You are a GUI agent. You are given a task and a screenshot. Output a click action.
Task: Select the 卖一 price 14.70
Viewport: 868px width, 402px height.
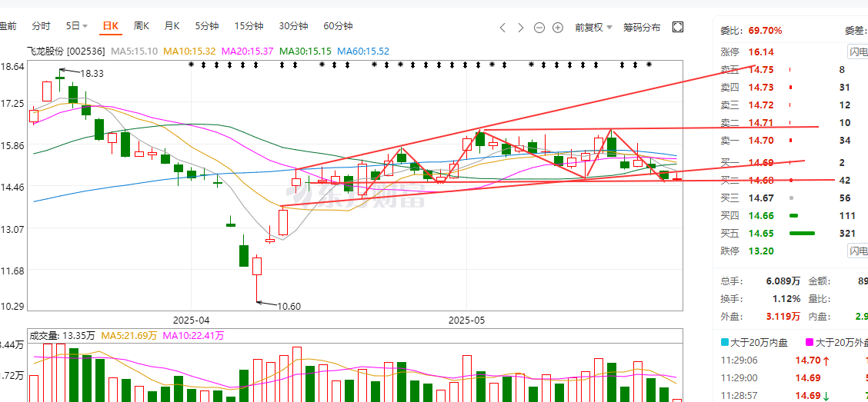760,141
